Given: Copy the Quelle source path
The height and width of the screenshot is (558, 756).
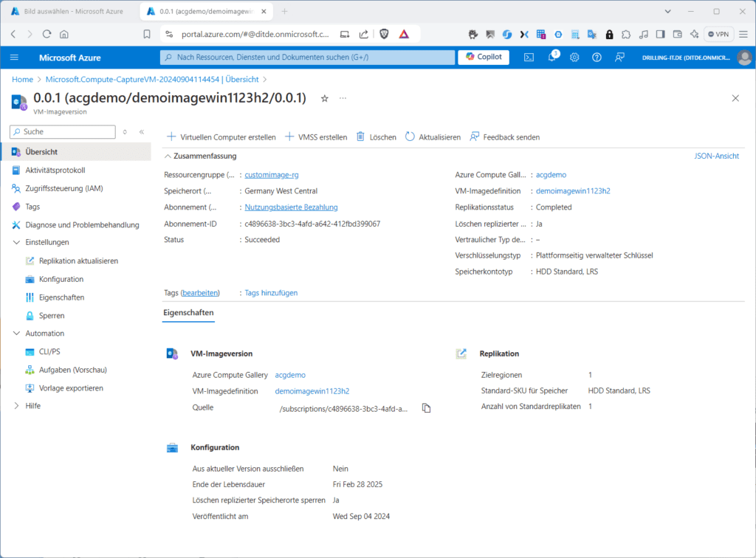Looking at the screenshot, I should [426, 408].
